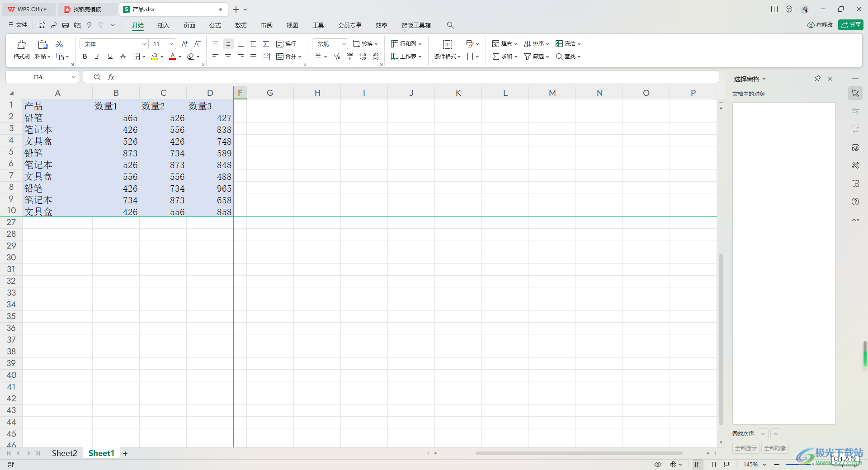Viewport: 868px width, 470px height.
Task: Align text right horizontally
Action: point(241,56)
